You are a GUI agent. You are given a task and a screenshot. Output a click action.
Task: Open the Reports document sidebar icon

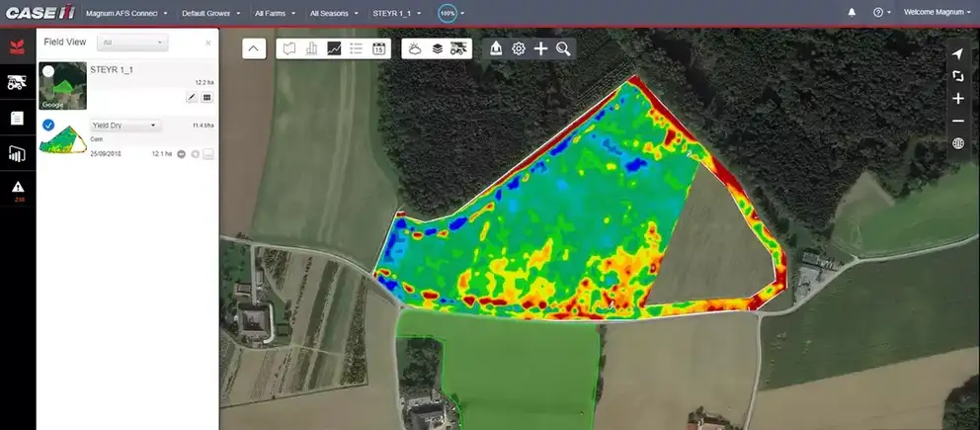[x=17, y=118]
